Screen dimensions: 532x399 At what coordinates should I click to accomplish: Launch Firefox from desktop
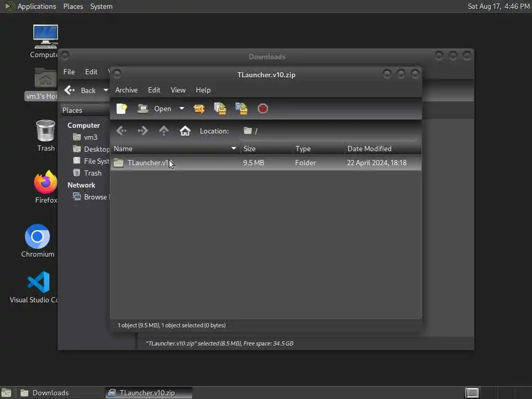(46, 187)
